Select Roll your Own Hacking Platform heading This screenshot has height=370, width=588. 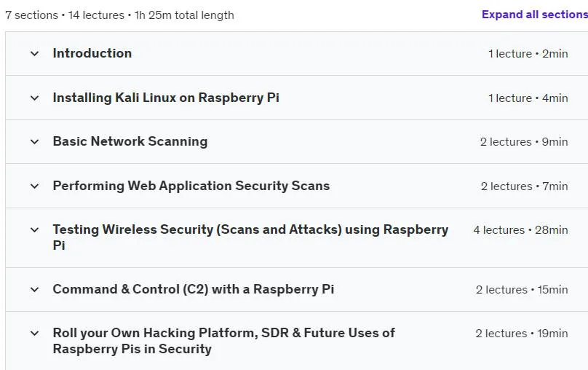click(x=224, y=341)
